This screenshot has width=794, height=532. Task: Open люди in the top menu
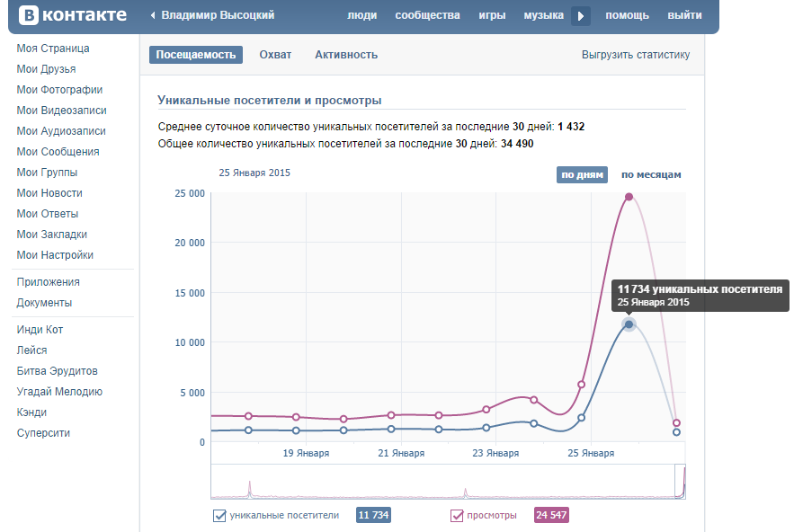[x=362, y=15]
